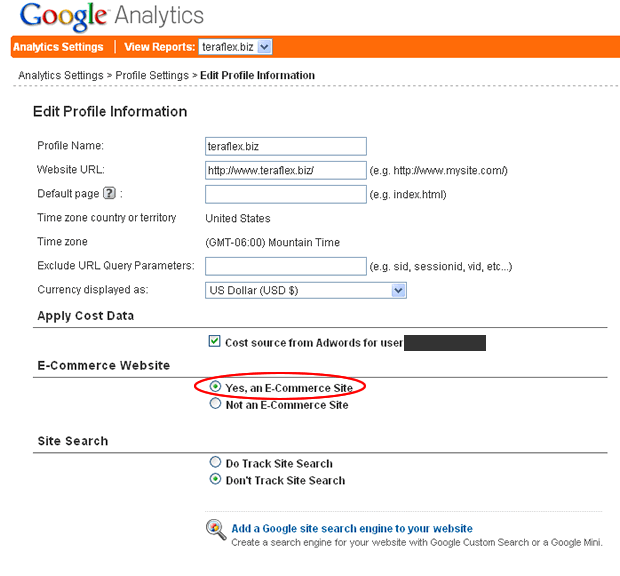Click the site search magnifier icon
620x576 pixels.
click(x=216, y=530)
